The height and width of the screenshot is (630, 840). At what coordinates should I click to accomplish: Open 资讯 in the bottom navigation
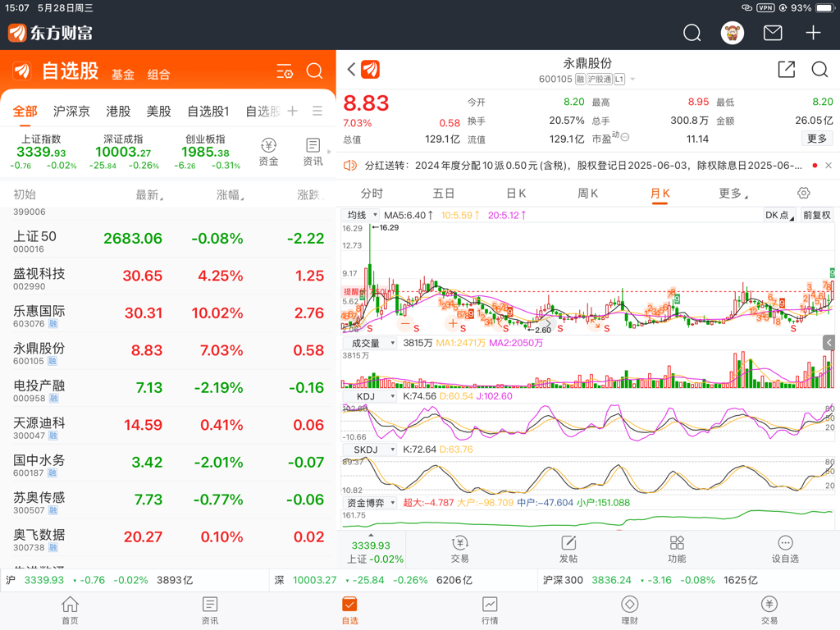point(210,610)
